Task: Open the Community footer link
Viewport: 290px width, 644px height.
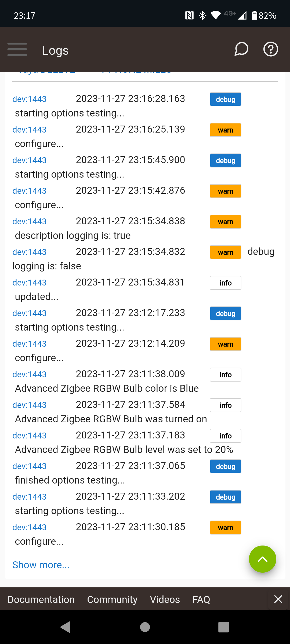Action: [x=112, y=599]
